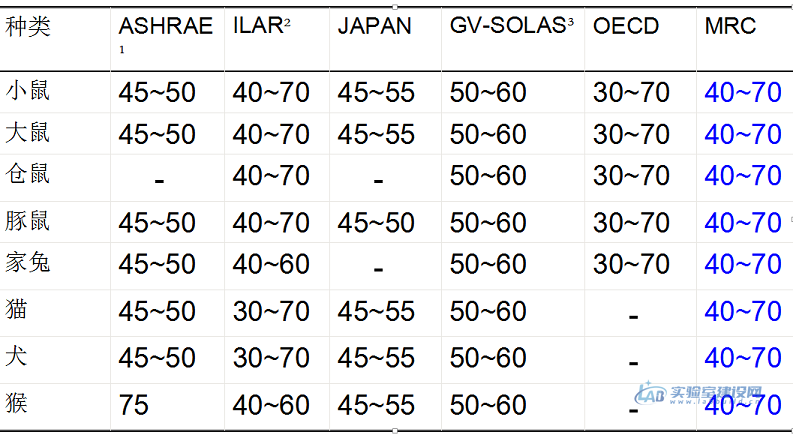Click blue MRC 40~70 in 犬 row
This screenshot has width=793, height=435.
click(x=743, y=358)
